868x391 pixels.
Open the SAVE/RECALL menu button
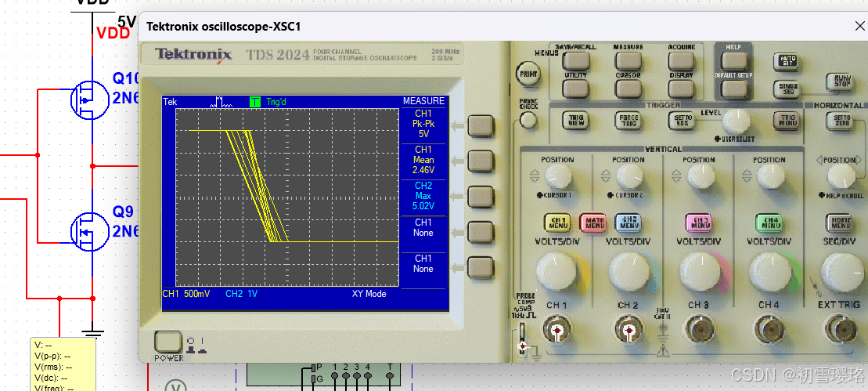(576, 60)
